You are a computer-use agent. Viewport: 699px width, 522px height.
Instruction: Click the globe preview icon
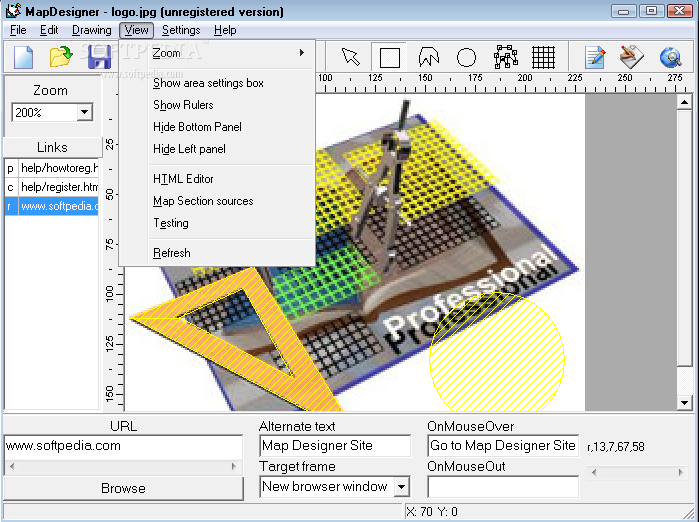tap(670, 57)
